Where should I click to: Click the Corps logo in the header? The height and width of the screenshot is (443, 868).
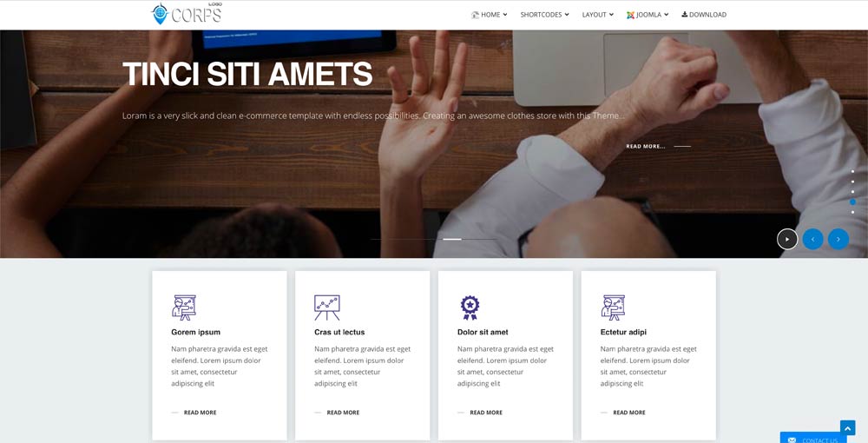(187, 14)
